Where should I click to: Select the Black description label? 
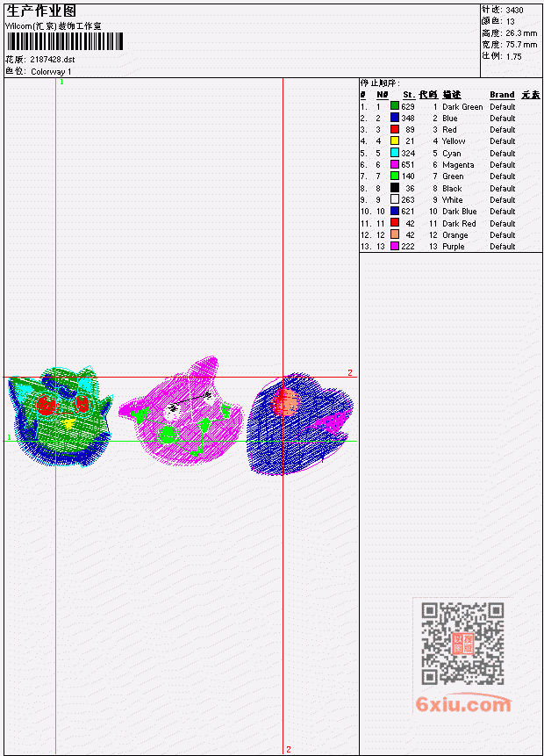tap(452, 189)
